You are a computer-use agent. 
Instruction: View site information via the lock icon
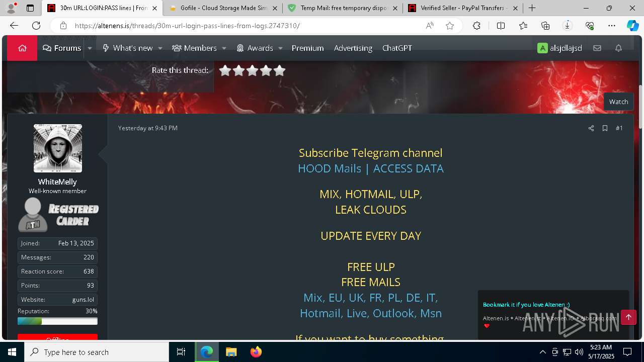(63, 26)
